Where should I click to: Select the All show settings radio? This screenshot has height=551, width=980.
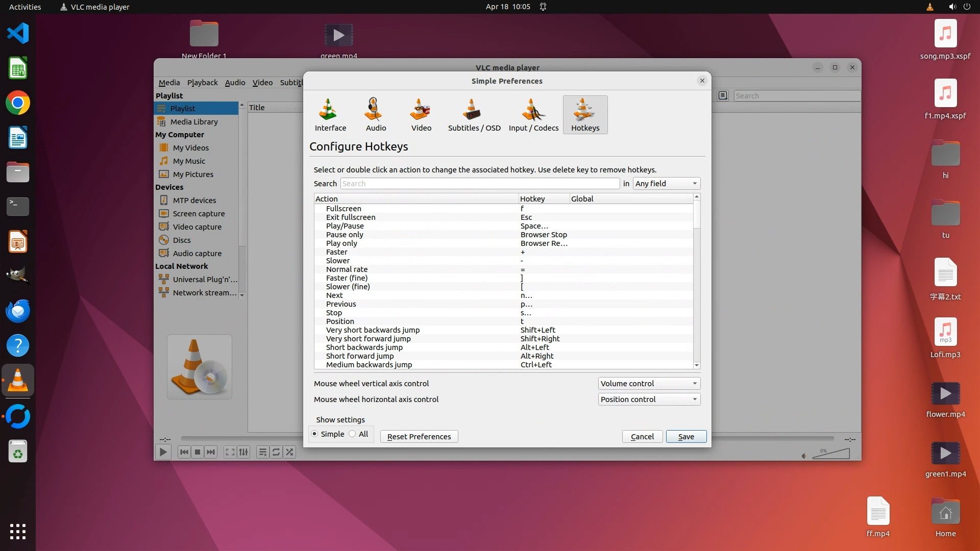point(353,434)
